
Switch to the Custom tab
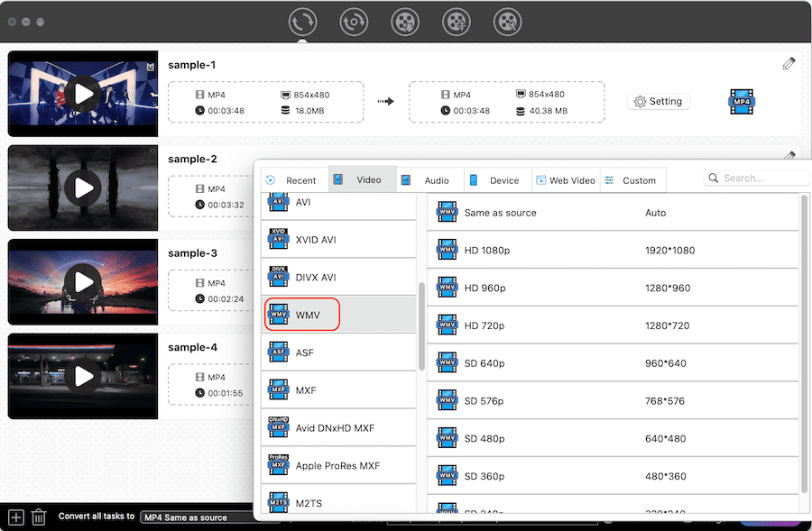pyautogui.click(x=632, y=180)
